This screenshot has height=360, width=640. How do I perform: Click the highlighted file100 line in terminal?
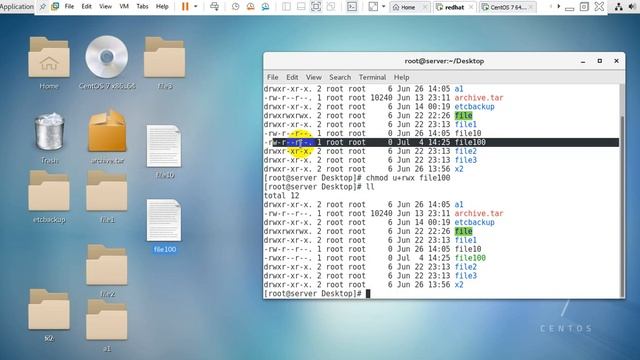[x=441, y=142]
